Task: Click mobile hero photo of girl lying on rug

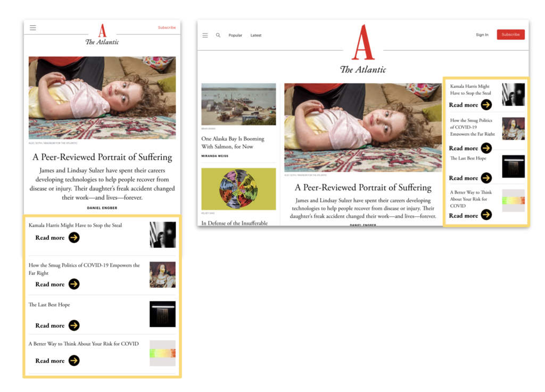Action: 102,98
